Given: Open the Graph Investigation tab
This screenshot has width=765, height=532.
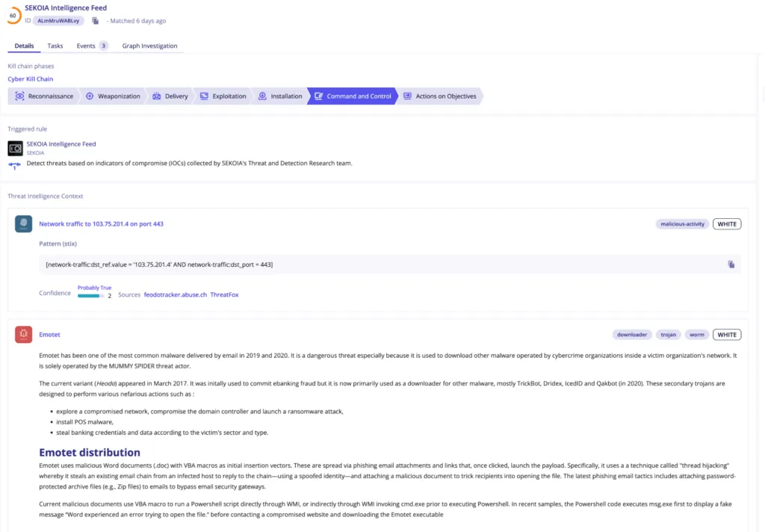Looking at the screenshot, I should [149, 46].
